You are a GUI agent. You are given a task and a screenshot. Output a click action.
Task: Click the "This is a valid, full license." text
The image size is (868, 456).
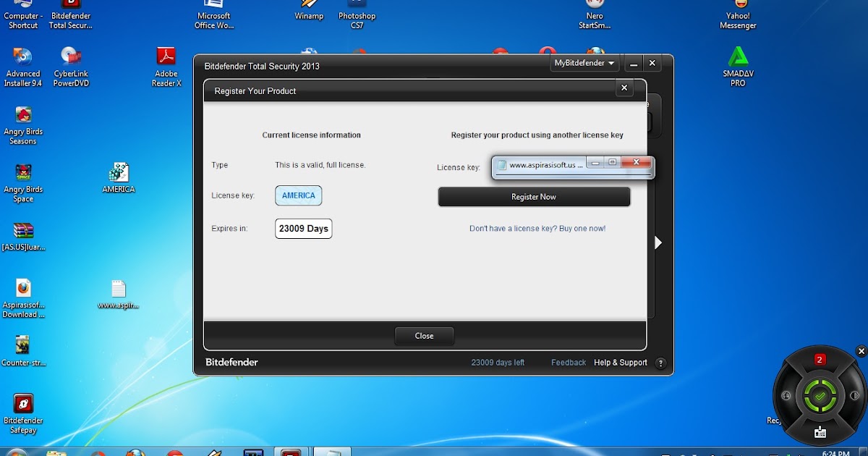tap(320, 165)
